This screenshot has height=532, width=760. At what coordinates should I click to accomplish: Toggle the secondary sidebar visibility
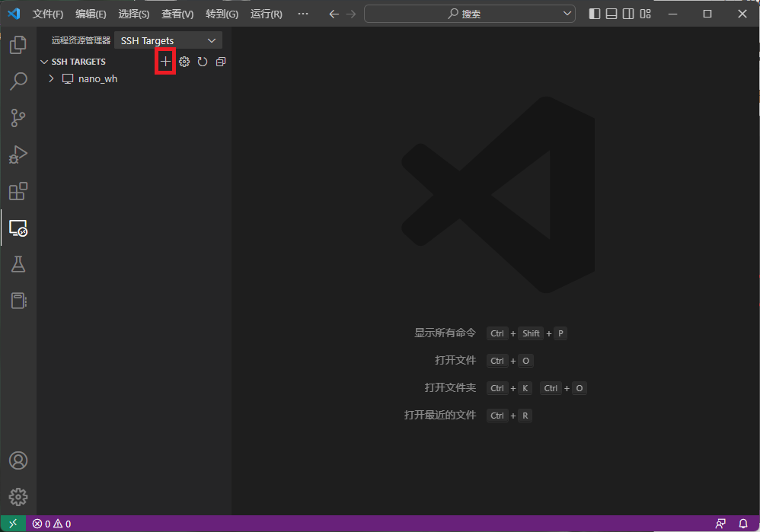coord(628,14)
